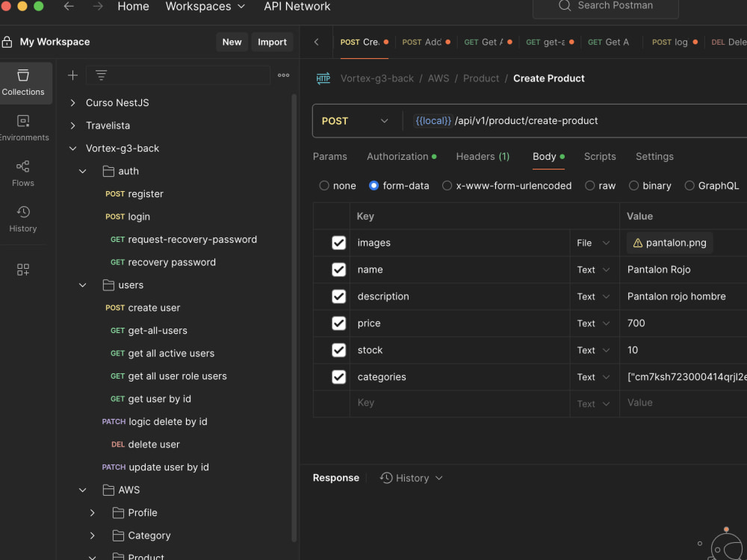
Task: Switch to the Settings tab
Action: click(x=654, y=156)
